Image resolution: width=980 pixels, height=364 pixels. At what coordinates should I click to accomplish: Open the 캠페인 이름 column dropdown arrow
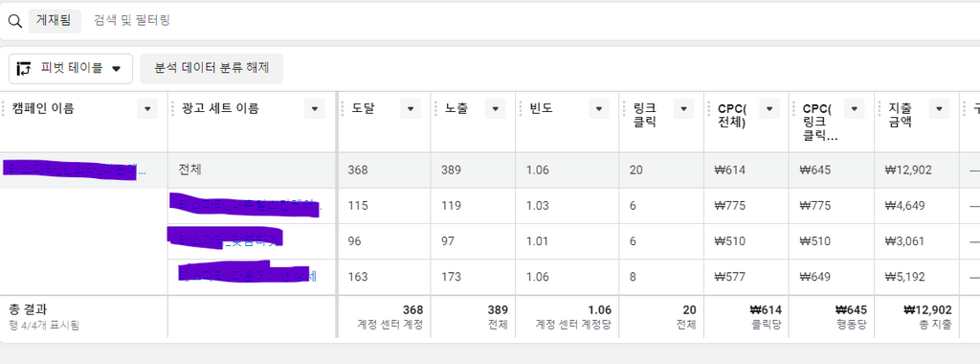[x=147, y=109]
